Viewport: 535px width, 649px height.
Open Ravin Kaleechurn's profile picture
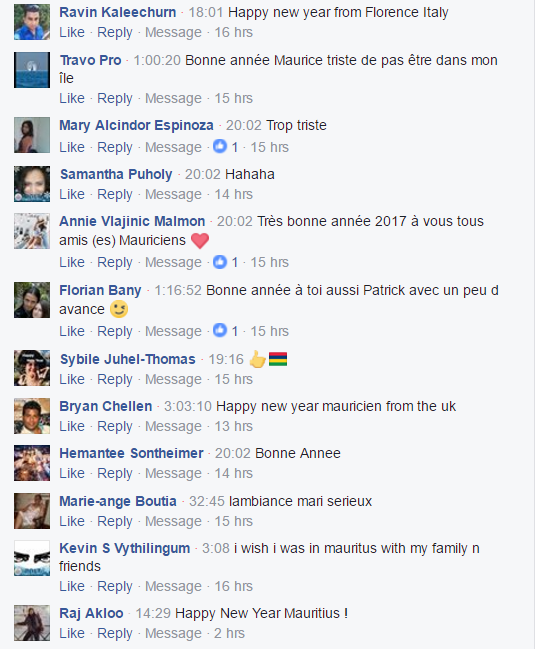tap(32, 22)
